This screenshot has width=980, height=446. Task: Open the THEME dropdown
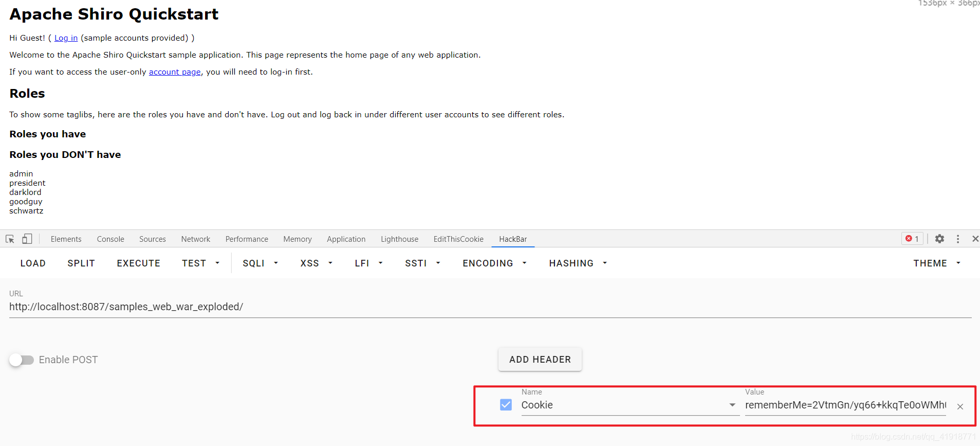[937, 263]
